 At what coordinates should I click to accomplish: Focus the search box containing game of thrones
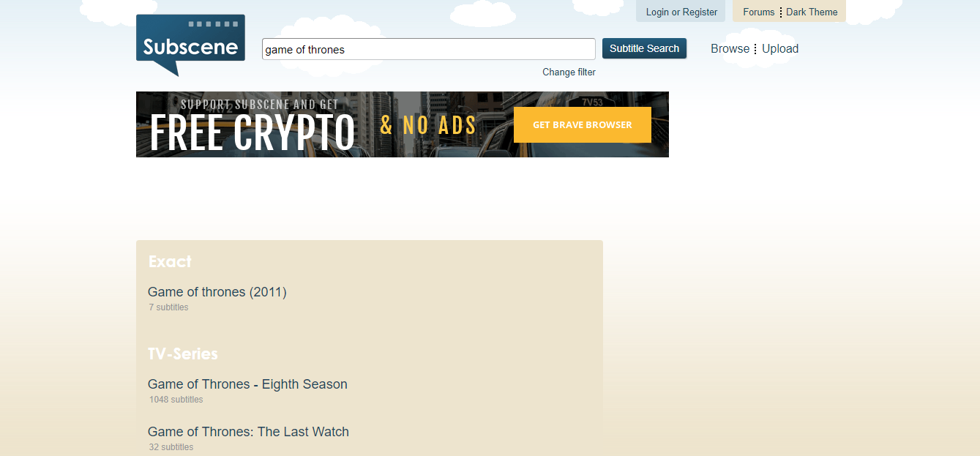click(x=429, y=49)
